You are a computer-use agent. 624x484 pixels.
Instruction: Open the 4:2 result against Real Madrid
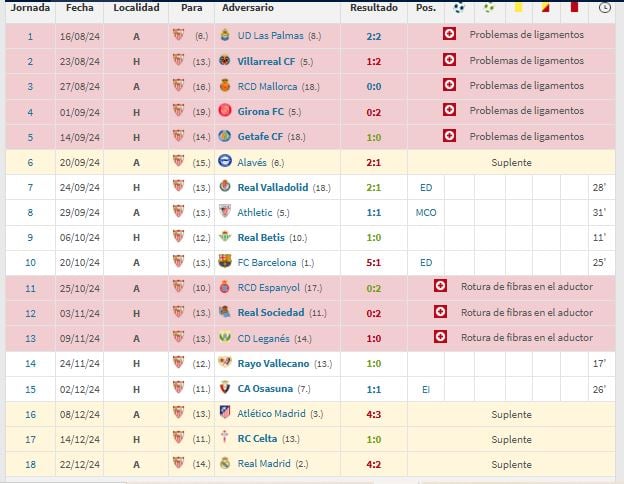[374, 464]
